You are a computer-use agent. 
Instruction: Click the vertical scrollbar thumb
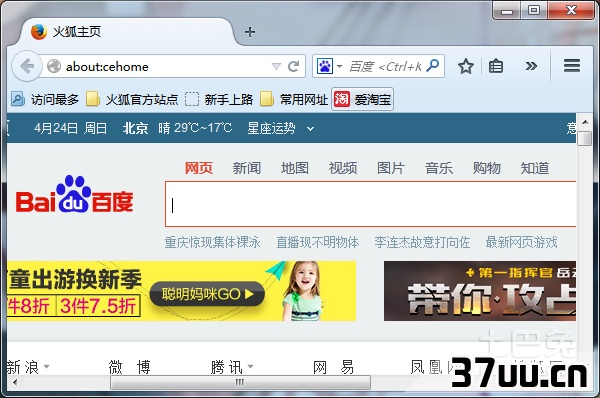[585, 139]
